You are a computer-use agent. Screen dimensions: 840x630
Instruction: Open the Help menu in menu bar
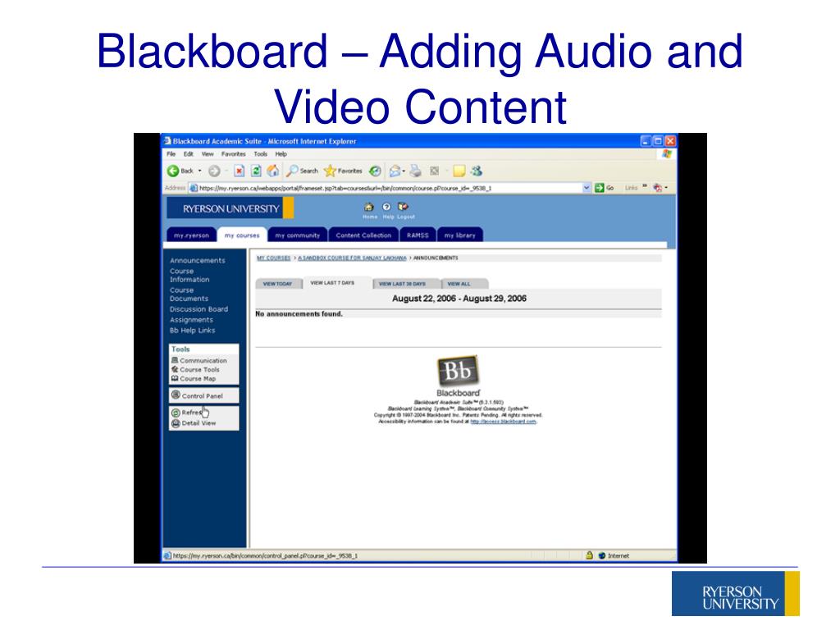tap(281, 153)
